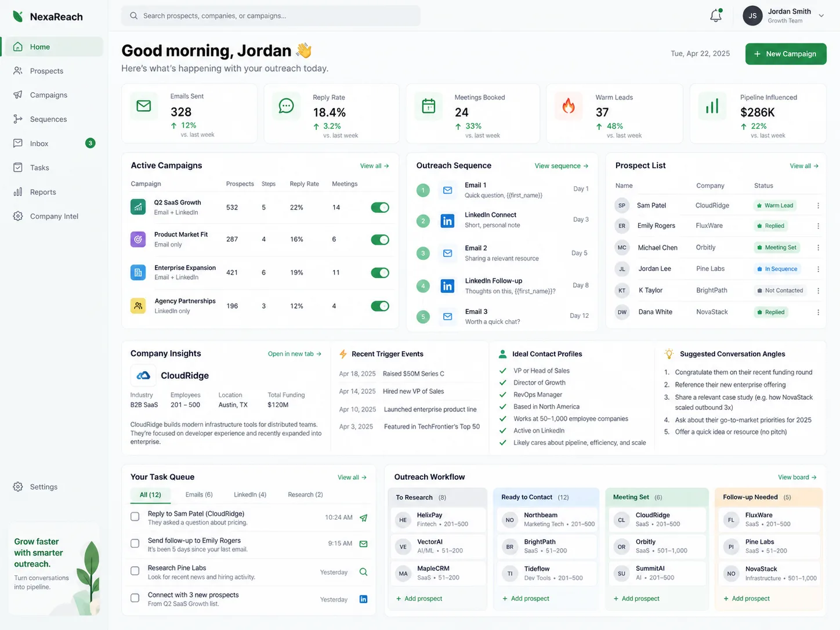Tick Send follow-up to Emily Rogers checkbox
Screen dimensions: 840x630
coord(135,544)
